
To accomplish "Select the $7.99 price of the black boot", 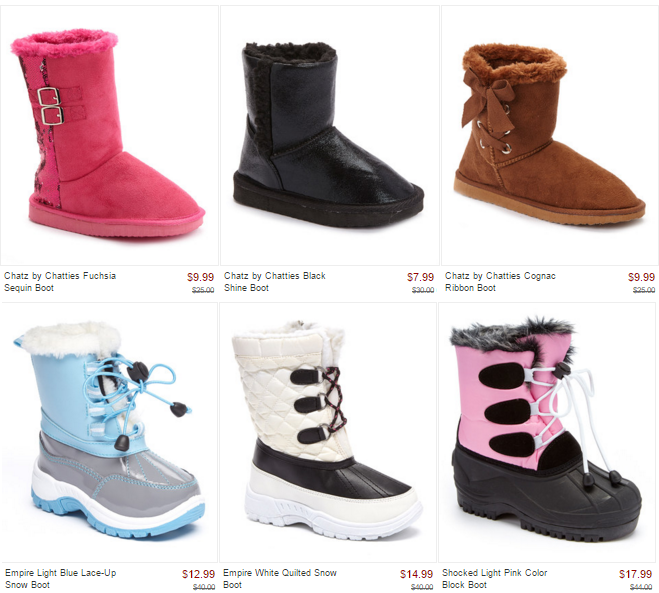I will [420, 277].
